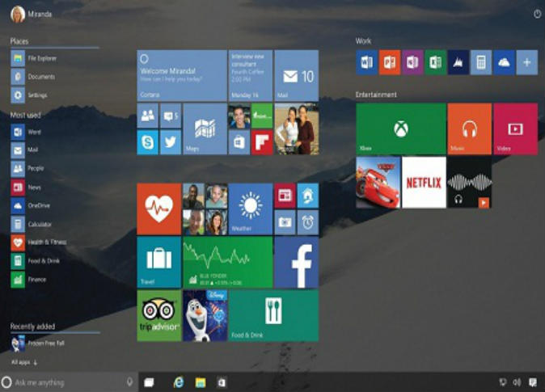Open the Cortana welcome tile
Screen dimensions: 545x392
click(x=182, y=75)
